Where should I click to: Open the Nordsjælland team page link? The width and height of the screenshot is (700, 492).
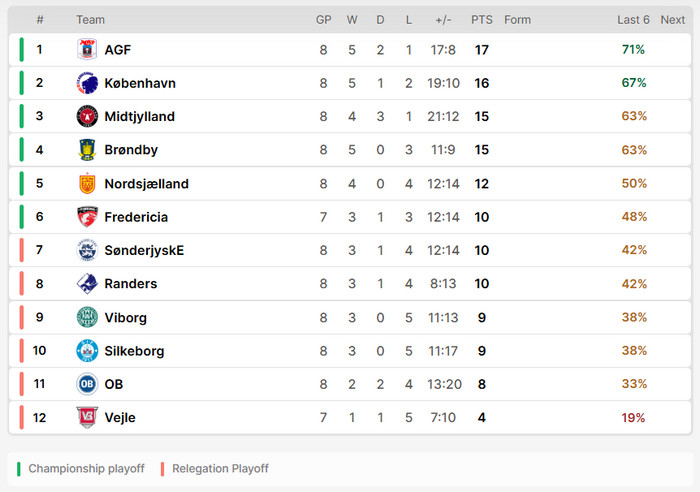click(x=146, y=184)
